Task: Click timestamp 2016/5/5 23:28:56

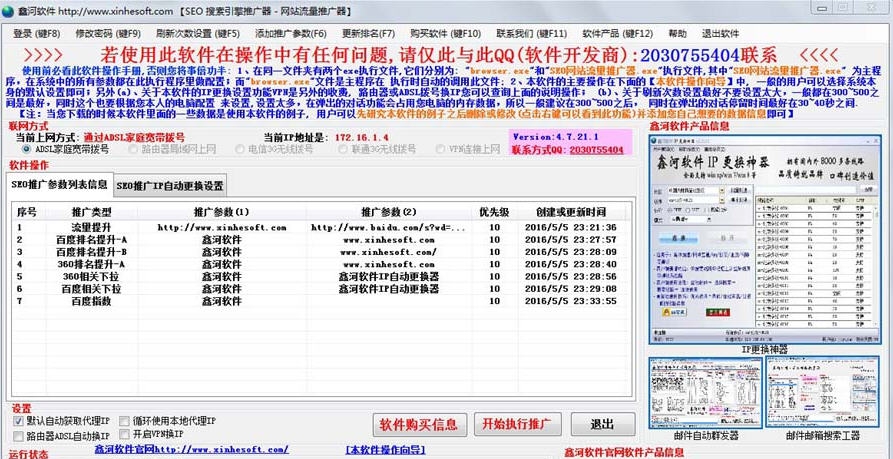Action: point(570,276)
